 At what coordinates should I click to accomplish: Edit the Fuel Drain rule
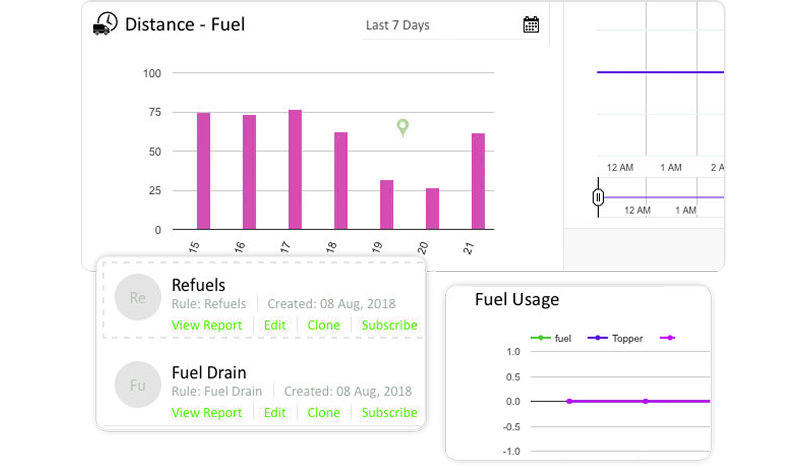coord(275,412)
